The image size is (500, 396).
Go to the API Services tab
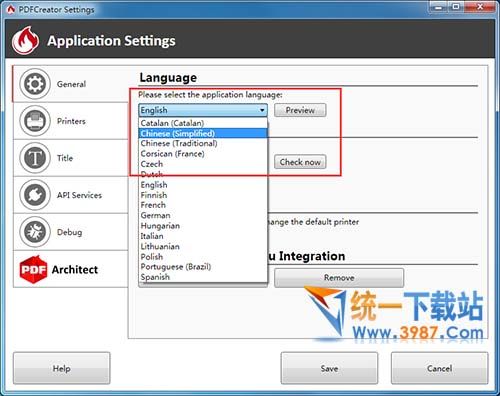[70, 195]
